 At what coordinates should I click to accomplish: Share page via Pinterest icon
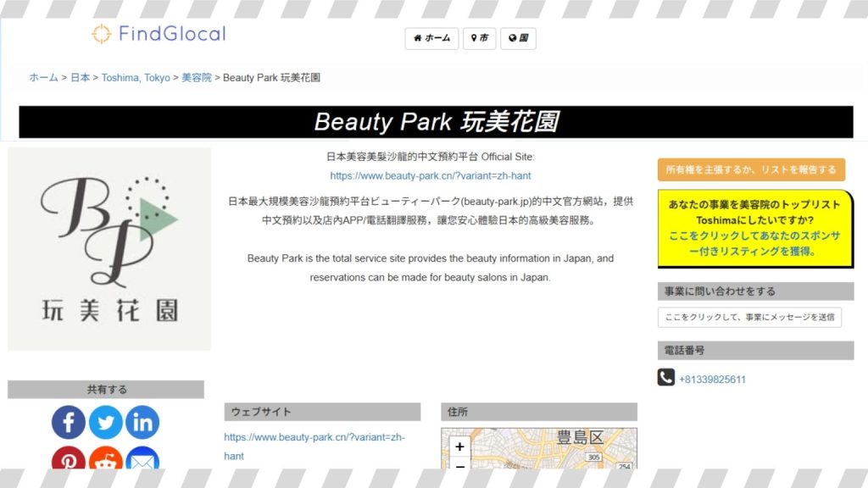coord(69,459)
